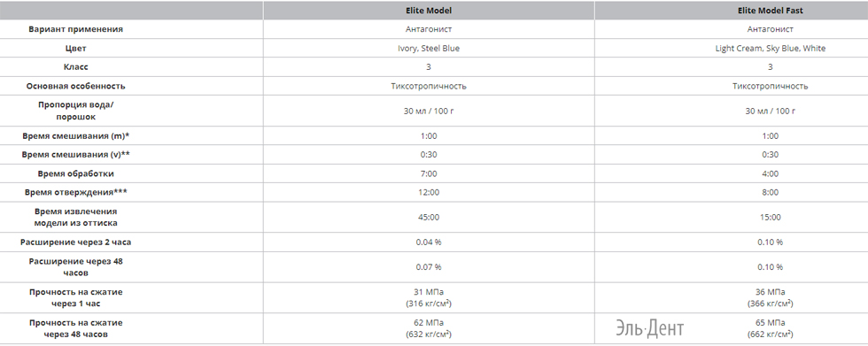Click the 62 МПа (632 кг/см²) cell

(x=429, y=328)
